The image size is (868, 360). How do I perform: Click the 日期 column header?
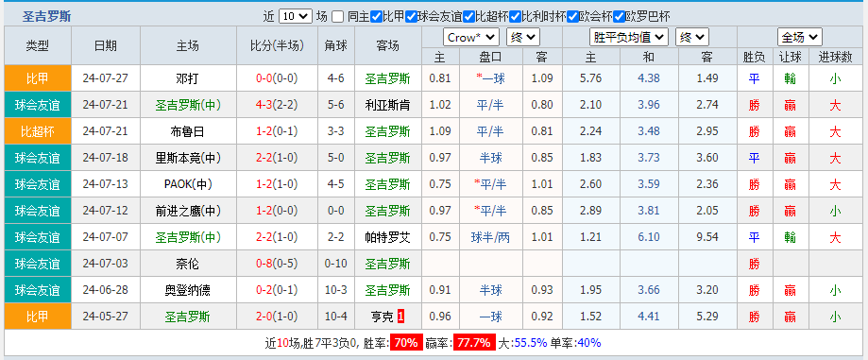106,46
